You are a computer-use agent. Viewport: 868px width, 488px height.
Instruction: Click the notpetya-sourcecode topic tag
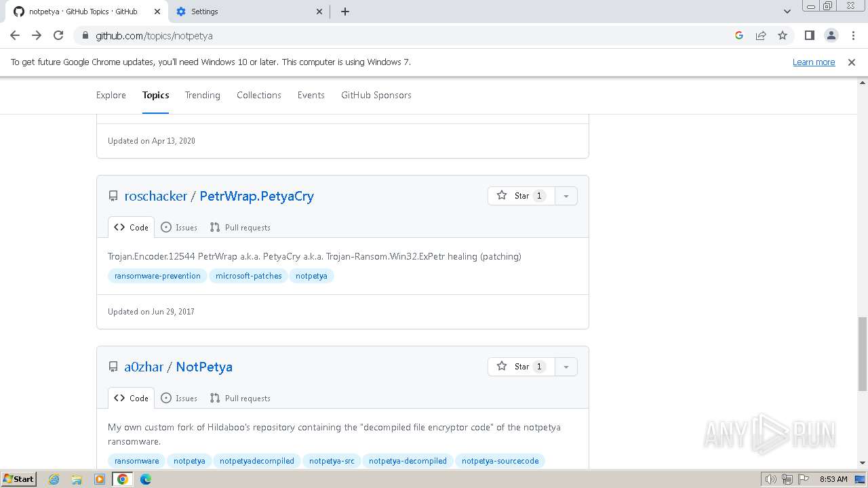[x=500, y=461]
